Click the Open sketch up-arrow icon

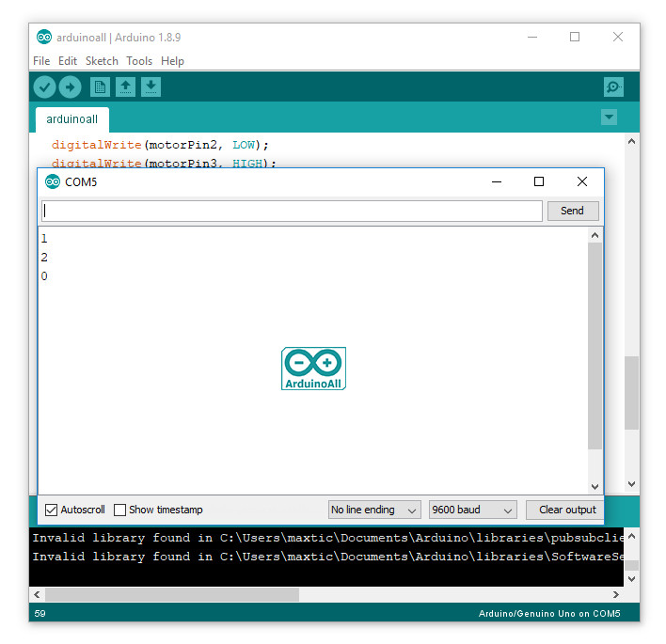coord(125,87)
